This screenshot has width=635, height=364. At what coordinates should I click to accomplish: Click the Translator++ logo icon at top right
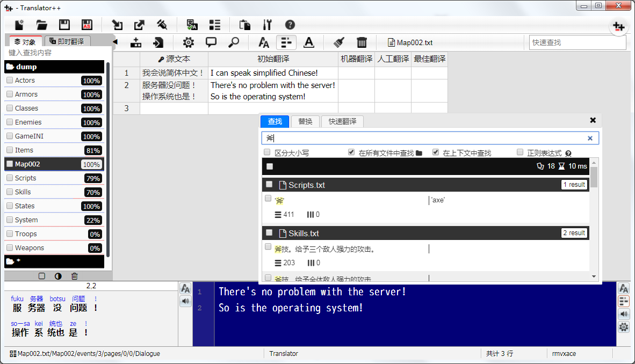(x=618, y=27)
